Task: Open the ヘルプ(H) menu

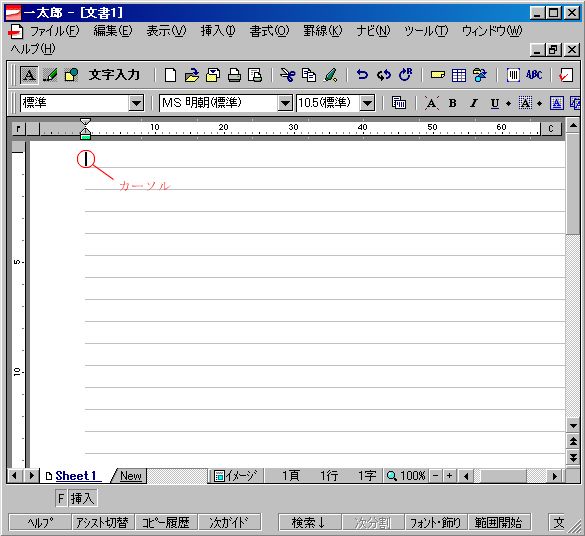Action: coord(32,48)
